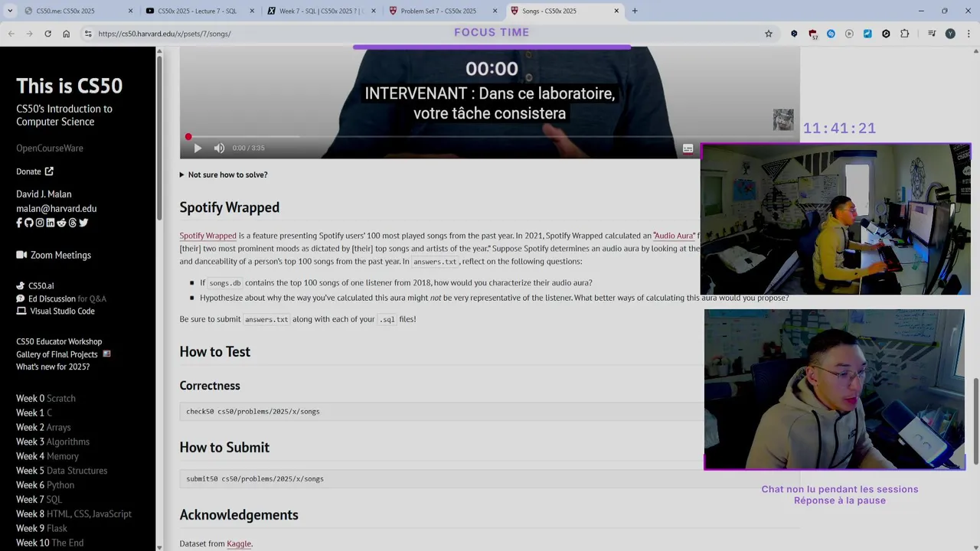Image resolution: width=980 pixels, height=551 pixels.
Task: Open OpenCourseWare sidebar link
Action: pyautogui.click(x=50, y=148)
